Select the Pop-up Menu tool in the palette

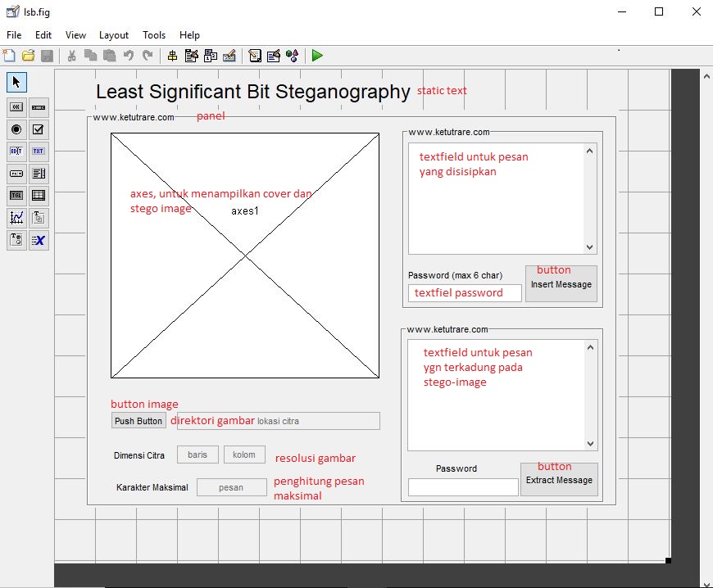click(x=16, y=173)
